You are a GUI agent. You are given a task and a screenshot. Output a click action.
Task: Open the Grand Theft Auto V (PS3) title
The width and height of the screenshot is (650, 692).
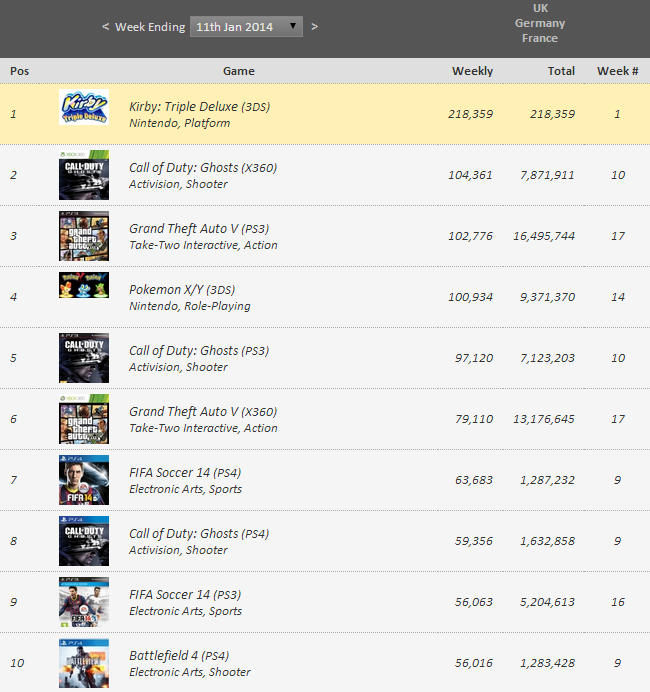point(199,229)
